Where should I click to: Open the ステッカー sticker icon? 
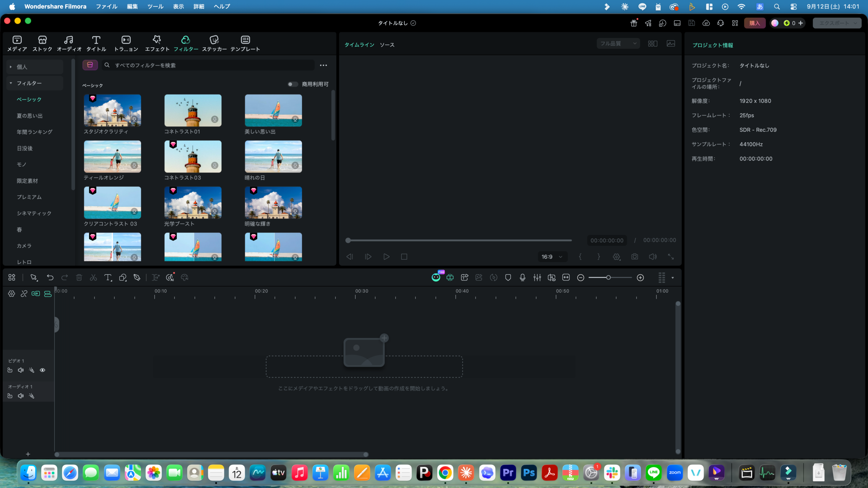pyautogui.click(x=214, y=40)
